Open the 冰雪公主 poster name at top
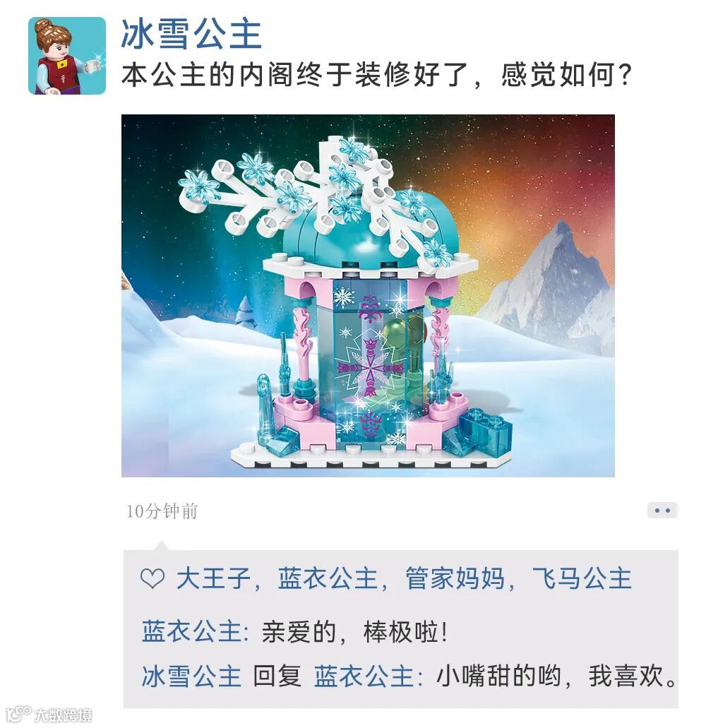The height and width of the screenshot is (728, 706). tap(192, 35)
